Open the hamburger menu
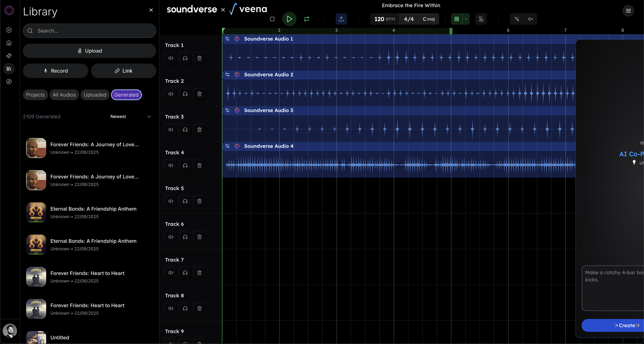The width and height of the screenshot is (644, 344). pos(628,11)
